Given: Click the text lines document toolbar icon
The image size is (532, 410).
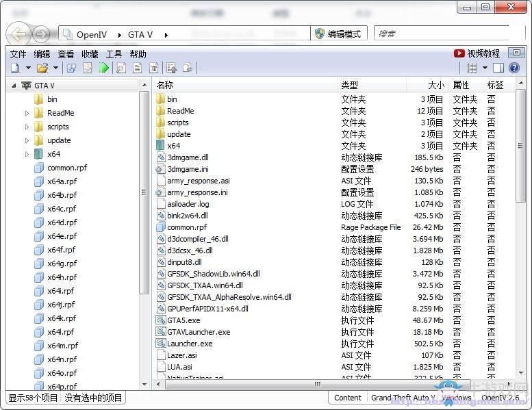Looking at the screenshot, I should (138, 68).
